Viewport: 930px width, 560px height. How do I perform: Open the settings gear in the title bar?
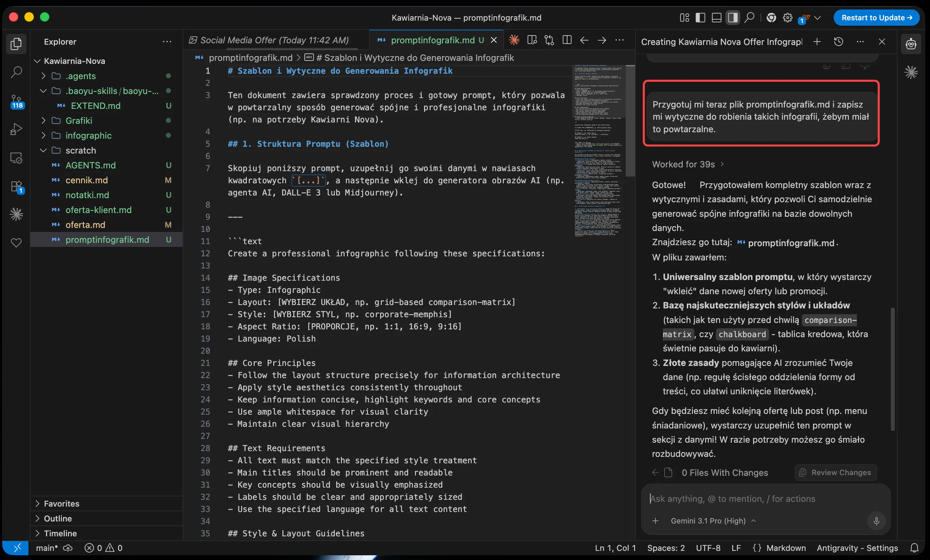click(x=787, y=18)
